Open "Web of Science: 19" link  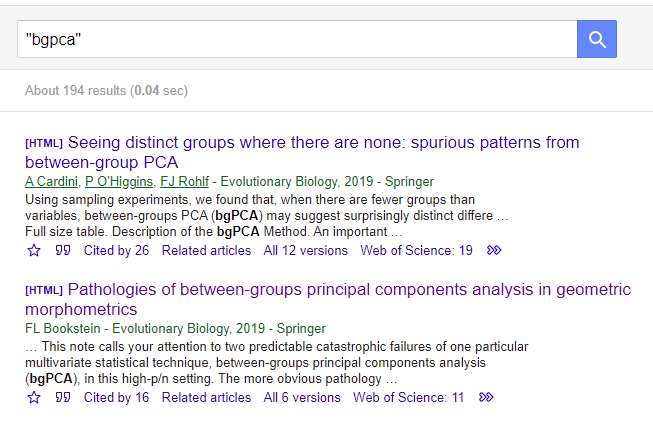pos(416,250)
